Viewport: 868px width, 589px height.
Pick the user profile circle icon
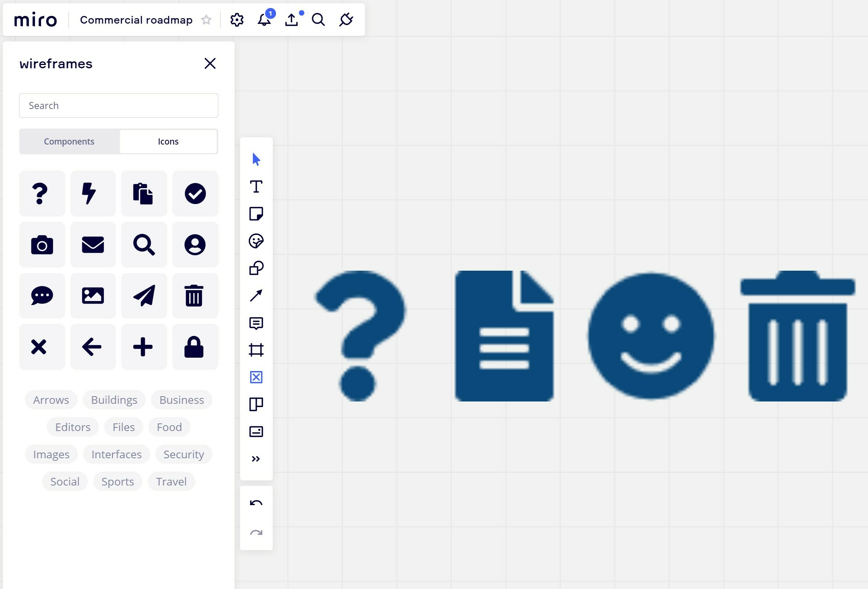(x=195, y=245)
